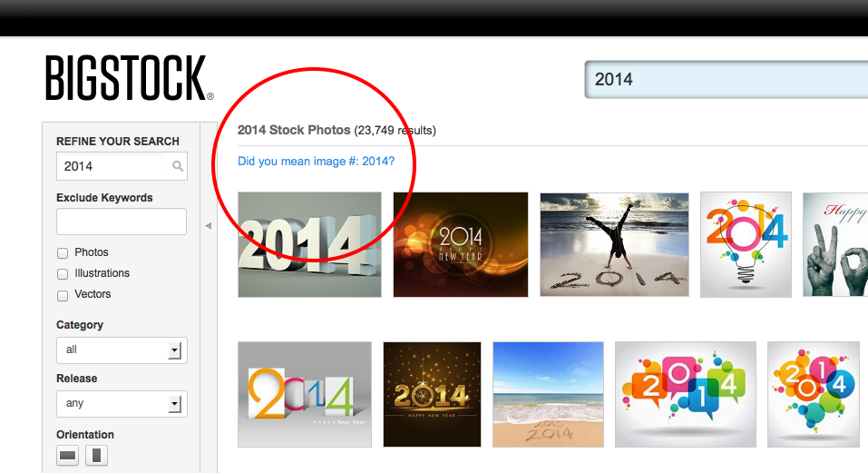This screenshot has height=473, width=868.
Task: Check the Illustrations filter
Action: click(x=63, y=274)
